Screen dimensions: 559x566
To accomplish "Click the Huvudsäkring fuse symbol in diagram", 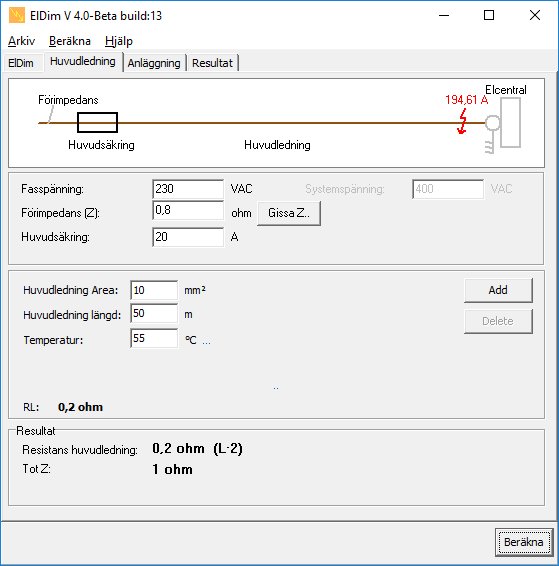I will click(97, 123).
